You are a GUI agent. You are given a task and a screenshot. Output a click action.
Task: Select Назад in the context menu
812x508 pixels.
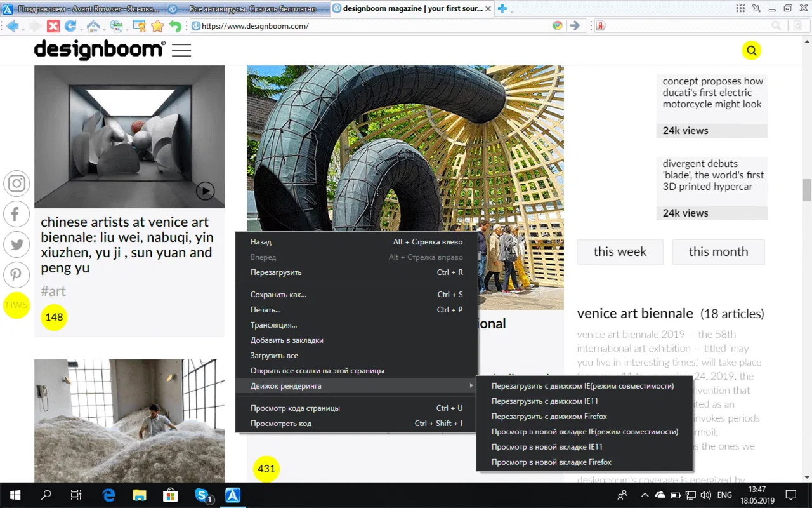[x=356, y=242]
